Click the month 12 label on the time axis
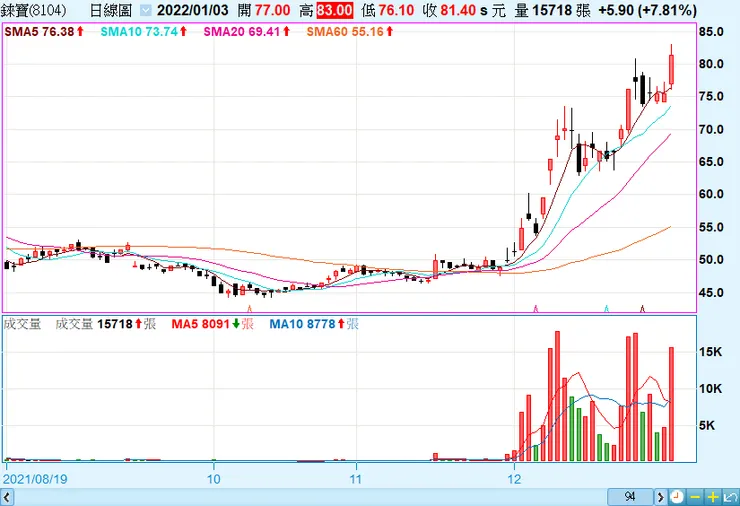 (x=514, y=479)
